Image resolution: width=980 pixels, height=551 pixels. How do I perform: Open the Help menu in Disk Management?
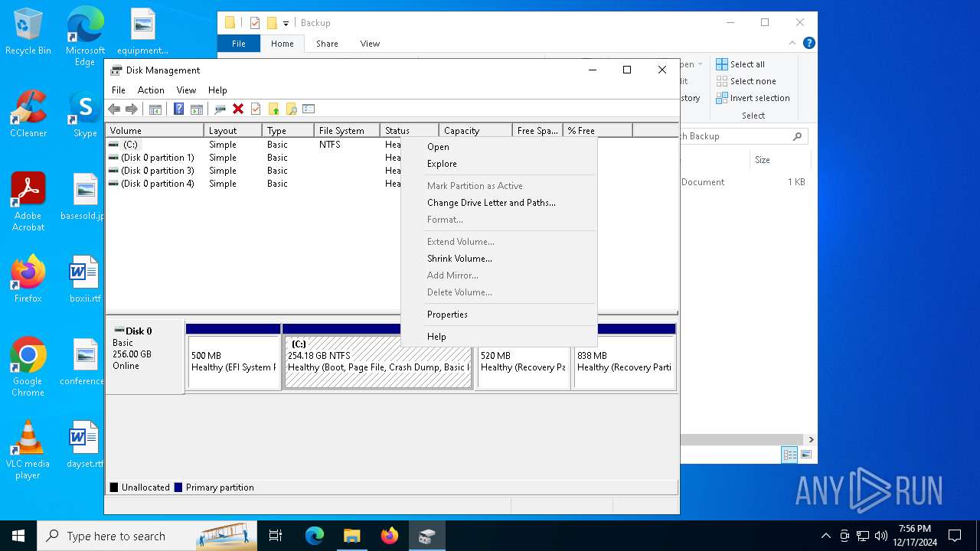[217, 90]
